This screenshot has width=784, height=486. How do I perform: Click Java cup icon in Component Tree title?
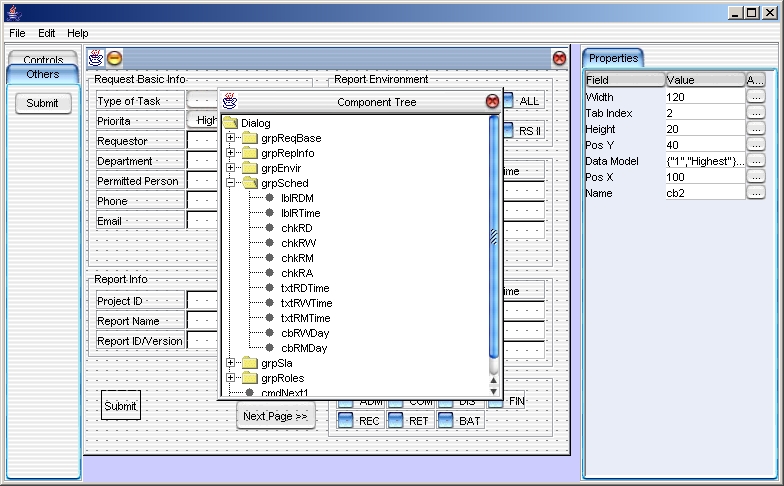pos(231,101)
